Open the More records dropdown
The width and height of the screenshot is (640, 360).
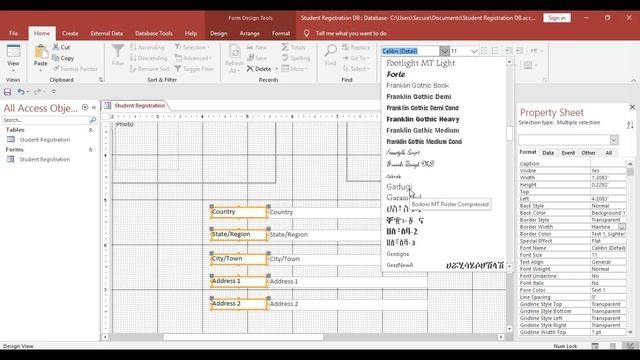[x=295, y=69]
